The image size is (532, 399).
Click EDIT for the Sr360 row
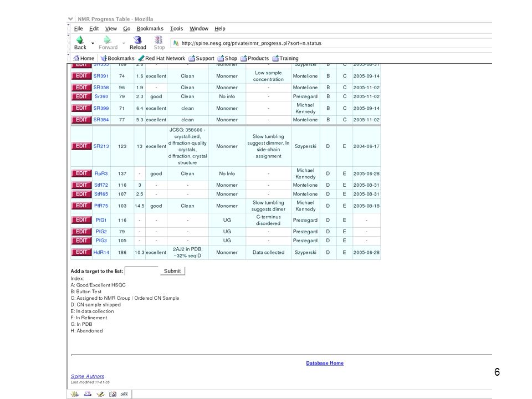pos(81,96)
